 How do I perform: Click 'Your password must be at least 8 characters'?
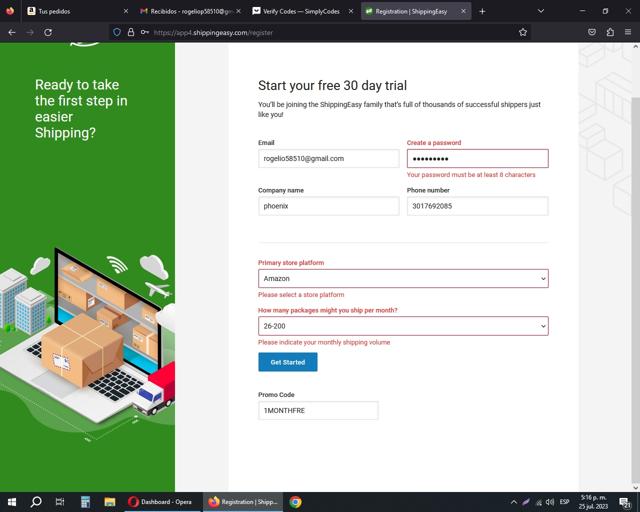(x=471, y=175)
